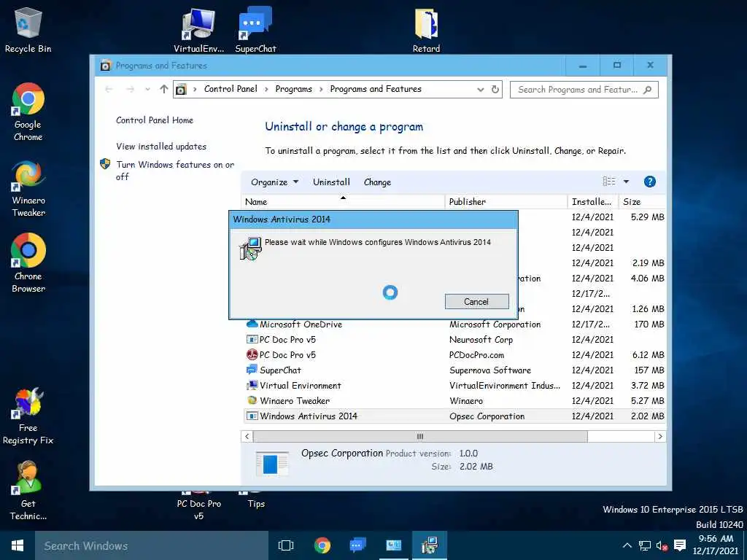
Task: Click the Refresh icon in address bar
Action: point(495,89)
